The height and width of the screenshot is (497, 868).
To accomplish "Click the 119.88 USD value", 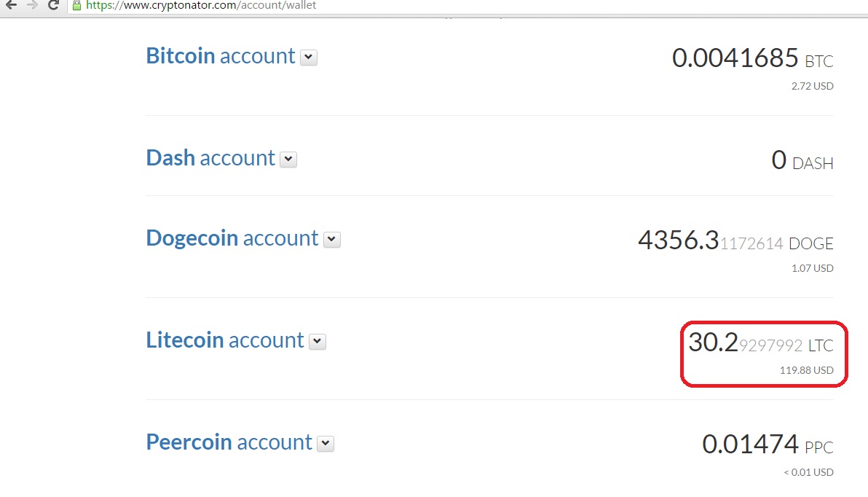I will tap(806, 370).
